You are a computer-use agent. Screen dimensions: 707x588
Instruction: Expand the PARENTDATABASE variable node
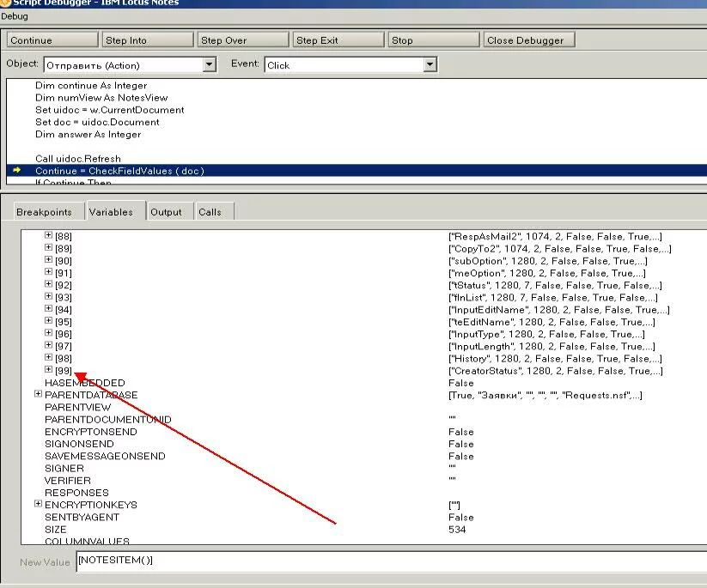tap(38, 394)
